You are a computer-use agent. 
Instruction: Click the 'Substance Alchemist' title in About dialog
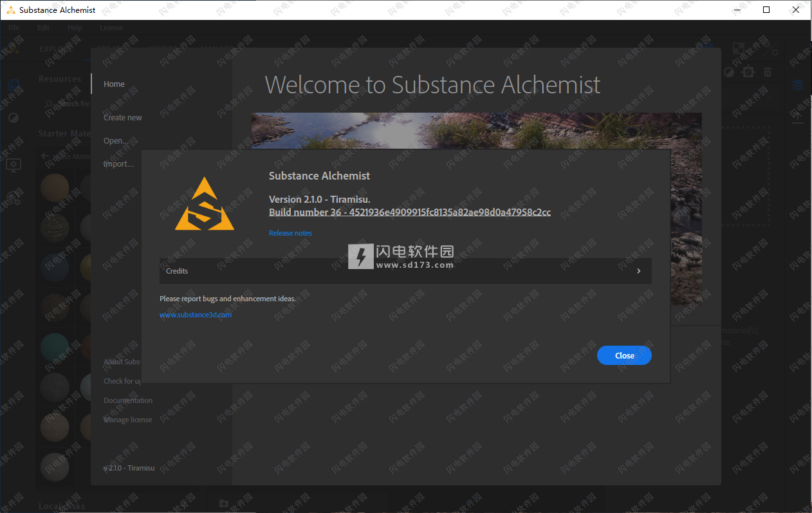coord(319,176)
